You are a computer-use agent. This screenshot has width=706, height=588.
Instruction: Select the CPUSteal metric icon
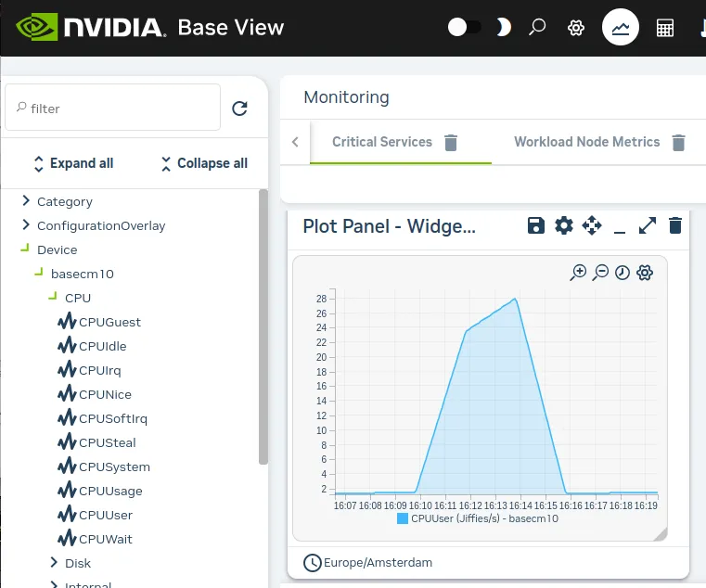point(67,442)
